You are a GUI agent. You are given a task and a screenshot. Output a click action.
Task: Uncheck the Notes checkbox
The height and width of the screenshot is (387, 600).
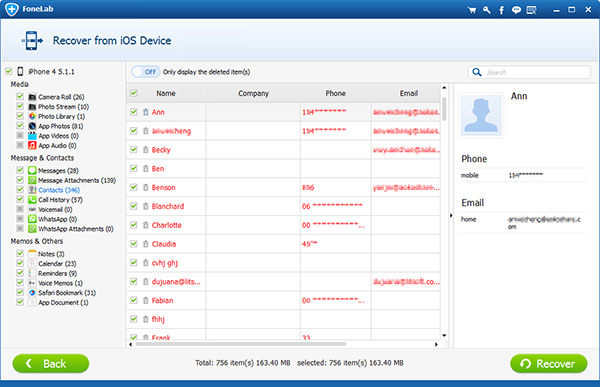click(x=20, y=253)
